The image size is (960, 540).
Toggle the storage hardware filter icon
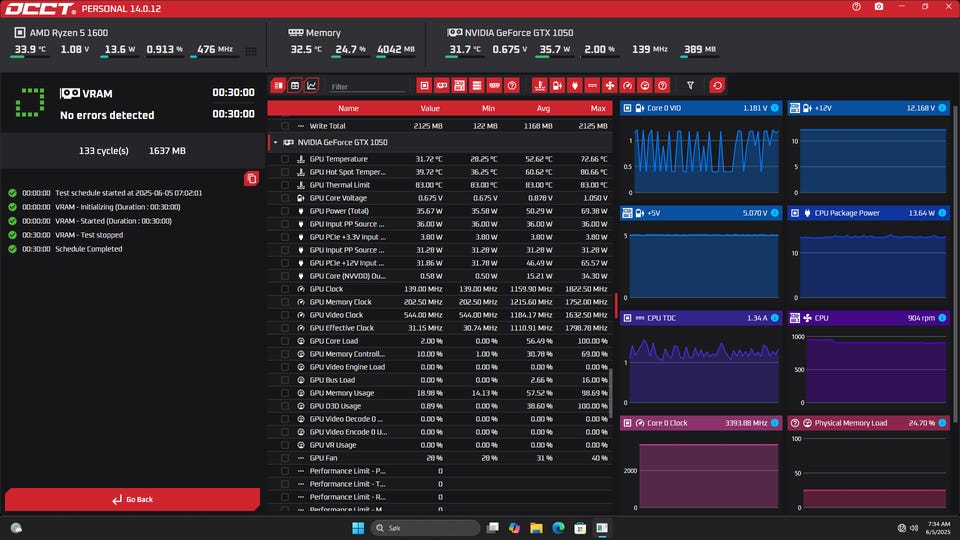coord(477,86)
